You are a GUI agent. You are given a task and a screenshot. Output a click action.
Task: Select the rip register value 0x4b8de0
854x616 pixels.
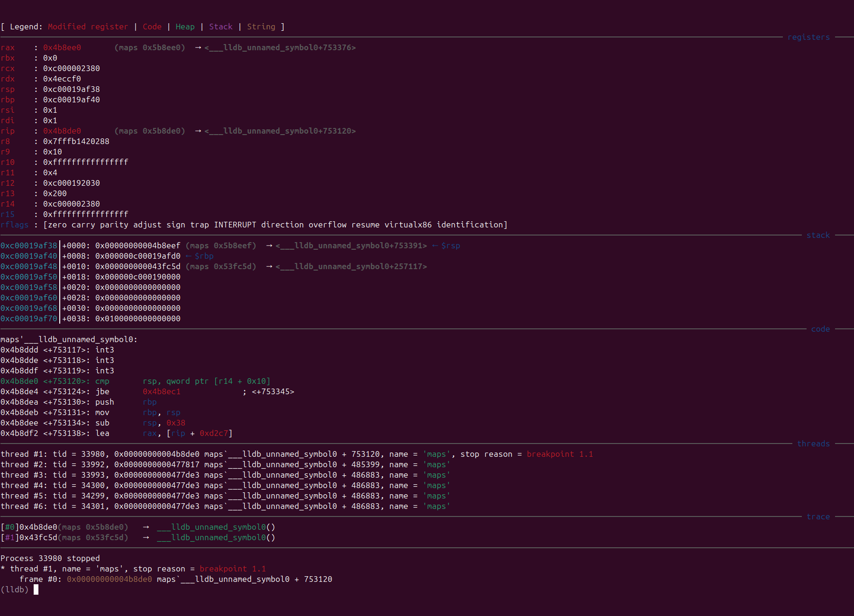point(62,131)
